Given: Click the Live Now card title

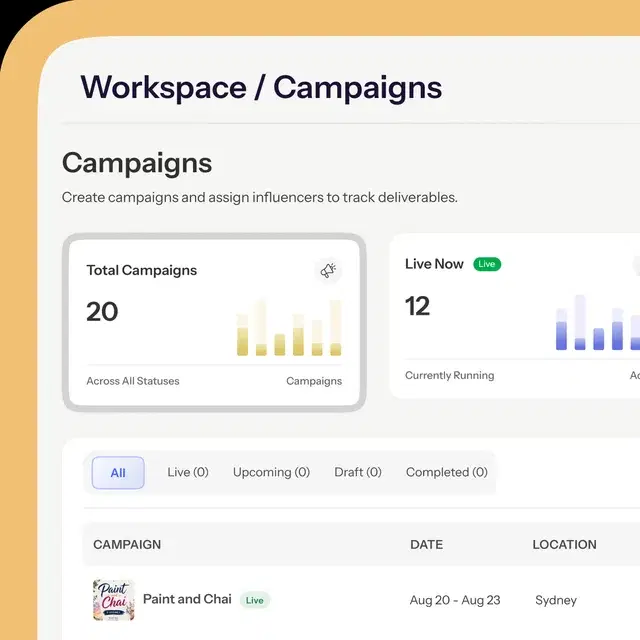Looking at the screenshot, I should 434,264.
